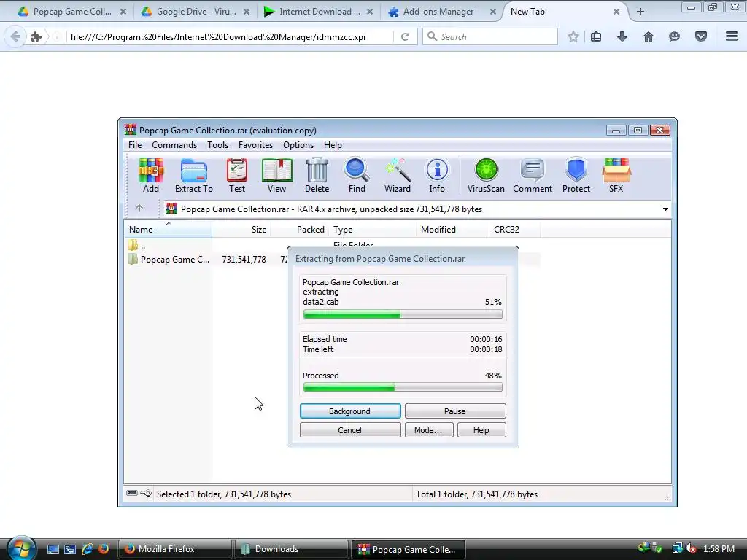Image resolution: width=747 pixels, height=560 pixels.
Task: Open the View file toolbar icon
Action: (276, 175)
